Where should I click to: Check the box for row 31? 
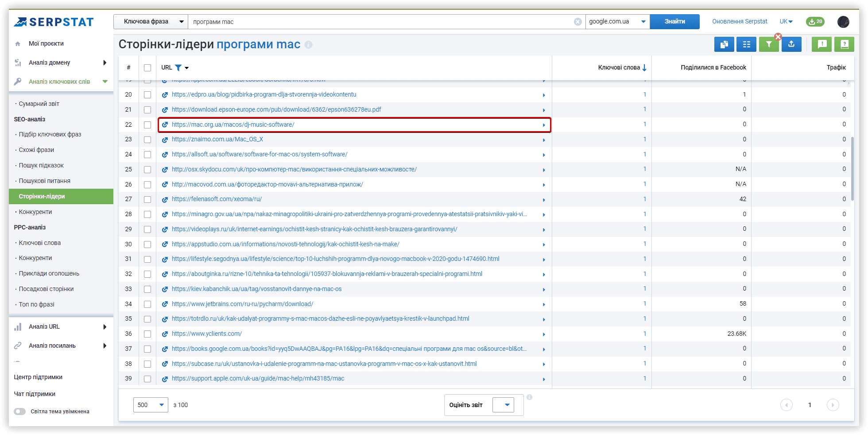click(x=147, y=259)
